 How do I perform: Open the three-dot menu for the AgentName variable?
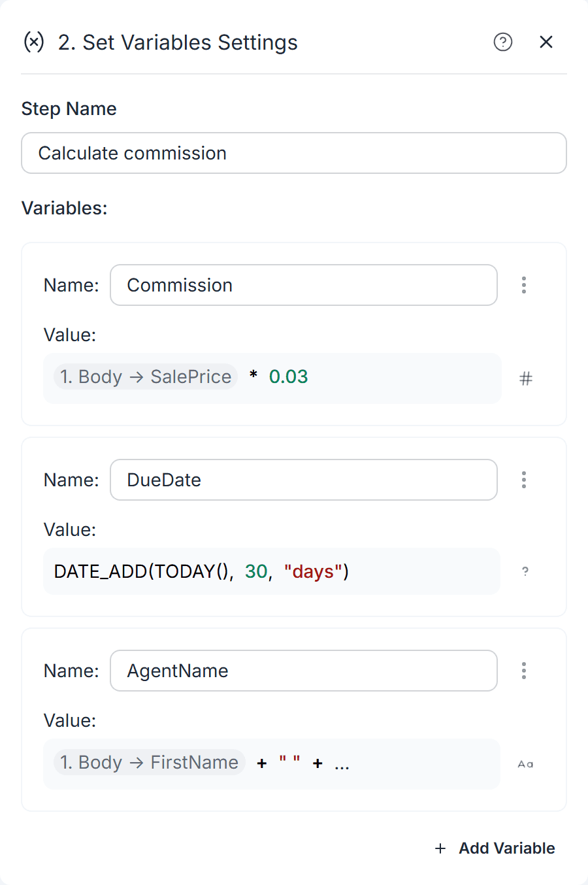(x=524, y=671)
